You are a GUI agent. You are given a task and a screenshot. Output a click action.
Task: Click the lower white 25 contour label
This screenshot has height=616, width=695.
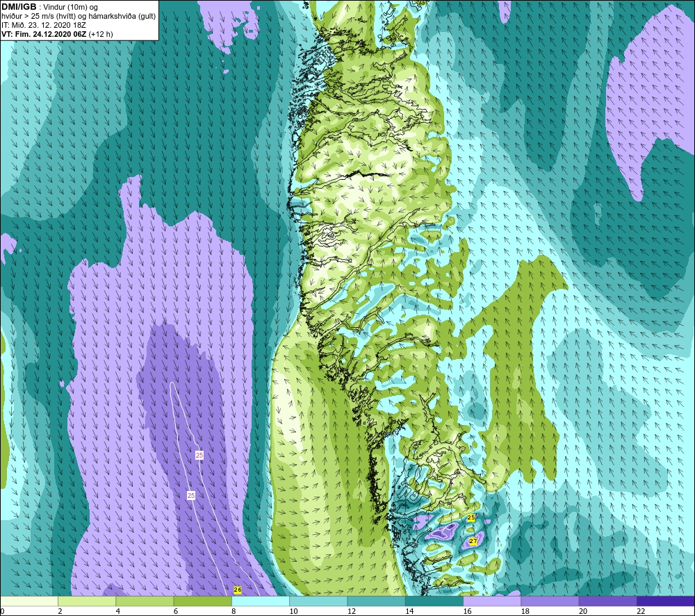pos(191,496)
